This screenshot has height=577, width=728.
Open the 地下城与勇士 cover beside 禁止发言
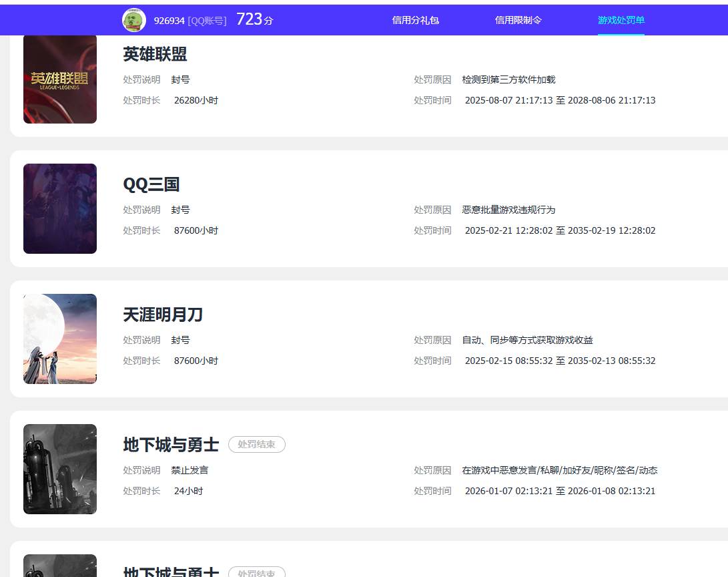tap(60, 469)
